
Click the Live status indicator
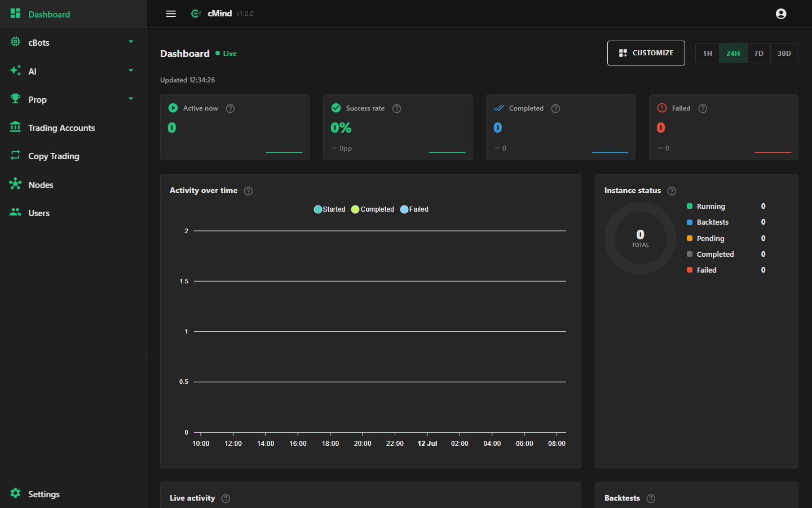[226, 54]
